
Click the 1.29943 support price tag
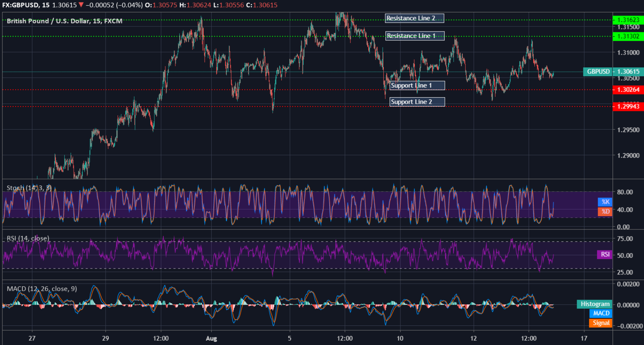[x=628, y=106]
